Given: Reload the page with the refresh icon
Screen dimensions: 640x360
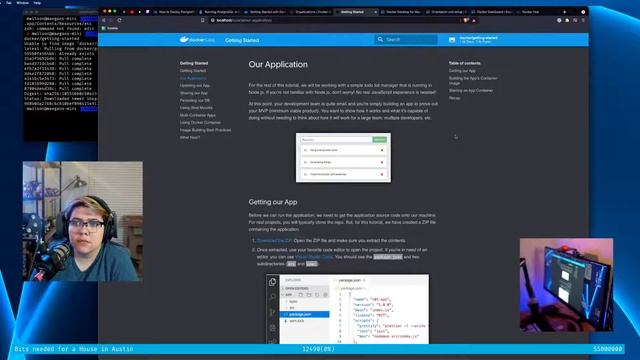Looking at the screenshot, I should [119, 20].
